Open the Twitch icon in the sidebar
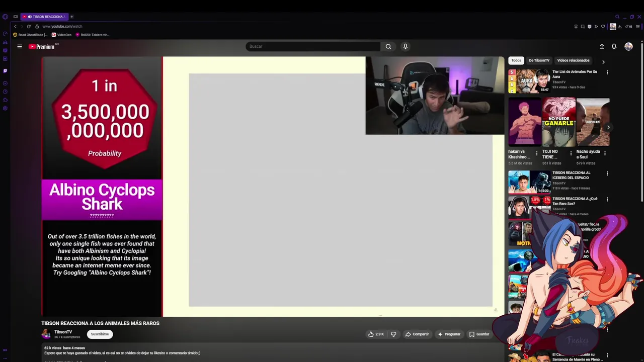644x362 pixels. point(5,71)
